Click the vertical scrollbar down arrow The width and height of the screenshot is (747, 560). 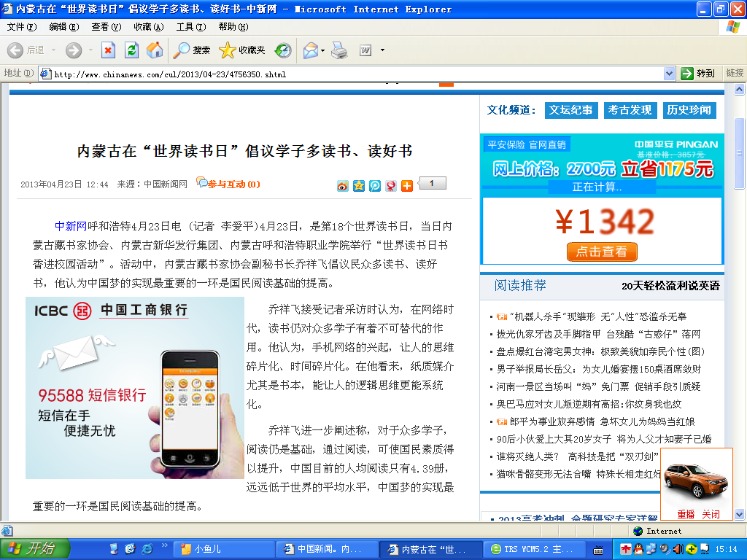(740, 515)
